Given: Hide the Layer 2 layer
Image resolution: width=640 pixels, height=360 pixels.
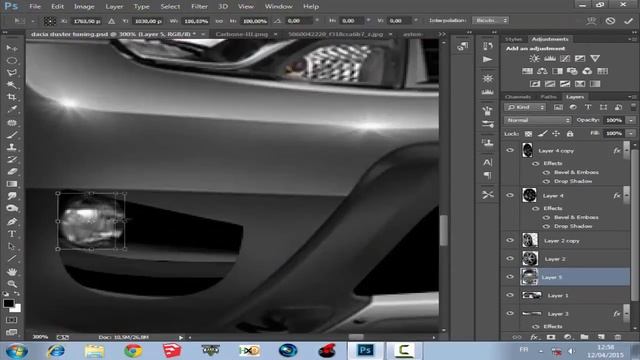Looking at the screenshot, I should click(x=510, y=258).
